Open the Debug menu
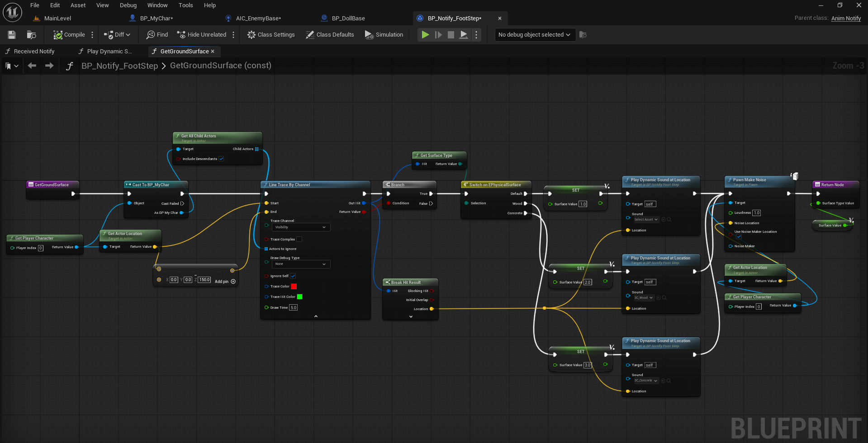868x443 pixels. coord(128,5)
